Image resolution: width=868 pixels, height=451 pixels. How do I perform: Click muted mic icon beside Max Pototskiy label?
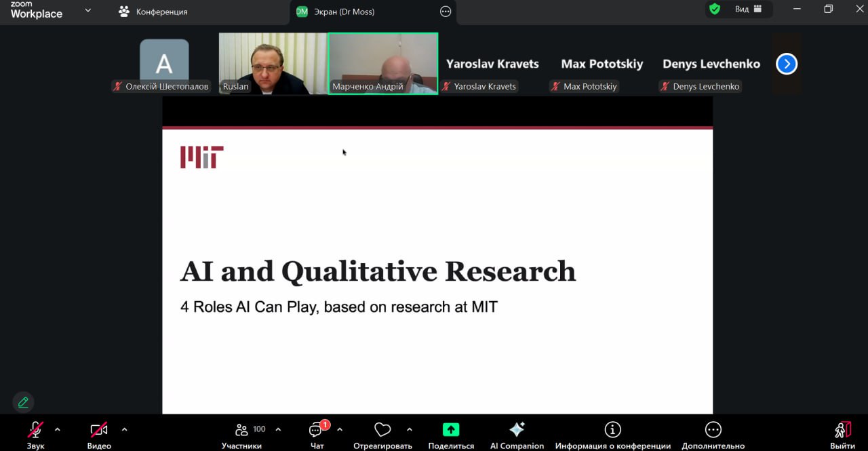pos(556,86)
